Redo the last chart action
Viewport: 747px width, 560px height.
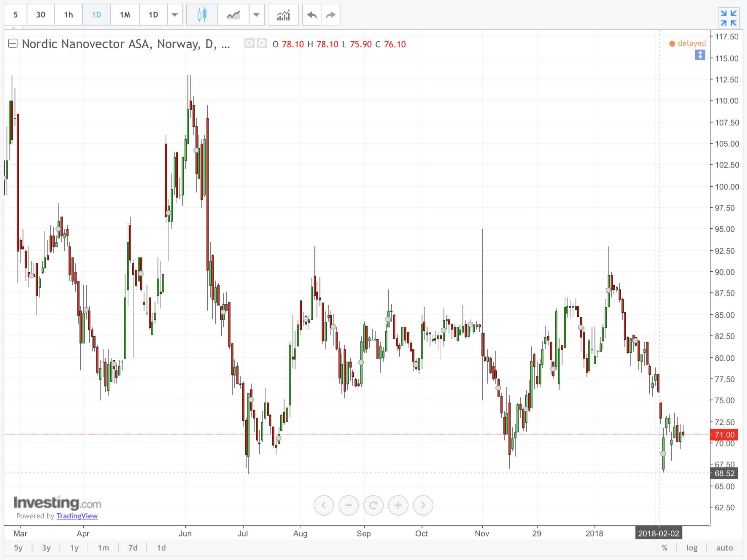(x=331, y=14)
